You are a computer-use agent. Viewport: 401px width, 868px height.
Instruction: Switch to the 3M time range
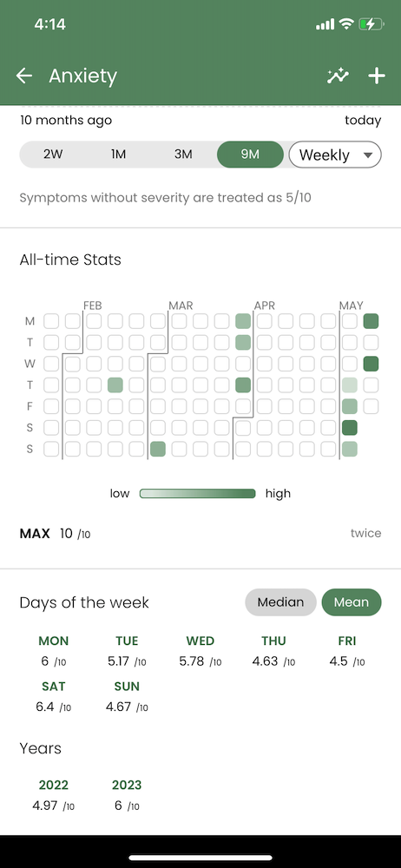pos(183,155)
